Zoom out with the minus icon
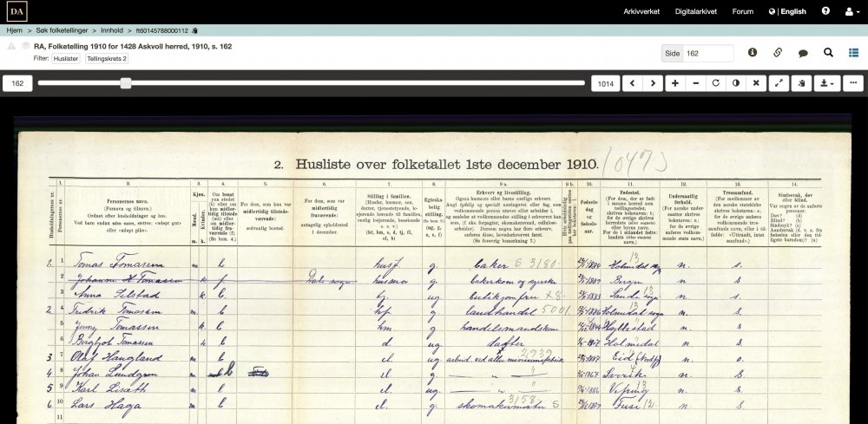 [695, 83]
